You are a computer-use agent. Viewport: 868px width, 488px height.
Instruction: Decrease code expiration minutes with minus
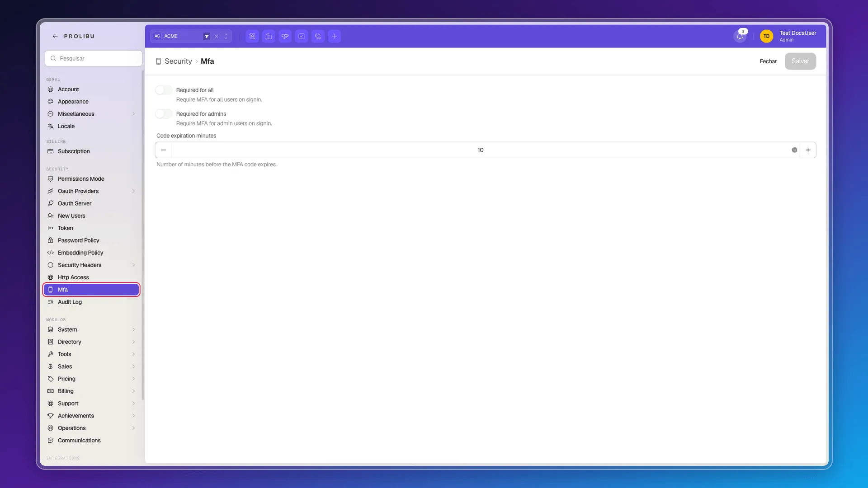coord(164,150)
